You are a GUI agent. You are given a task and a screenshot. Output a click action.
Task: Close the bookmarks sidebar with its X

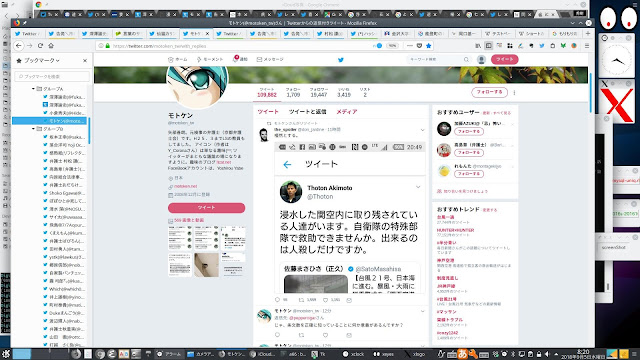tap(85, 60)
